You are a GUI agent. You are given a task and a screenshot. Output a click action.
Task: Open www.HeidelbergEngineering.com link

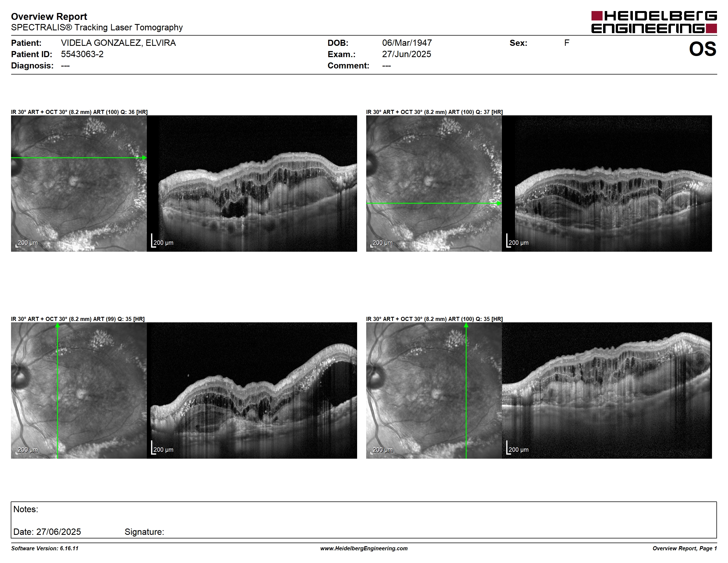[364, 548]
